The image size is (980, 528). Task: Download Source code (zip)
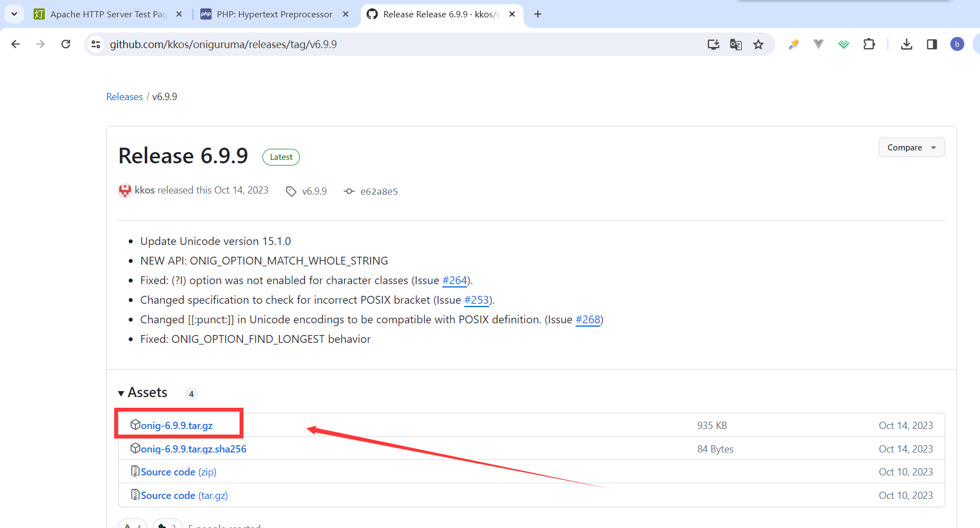179,472
